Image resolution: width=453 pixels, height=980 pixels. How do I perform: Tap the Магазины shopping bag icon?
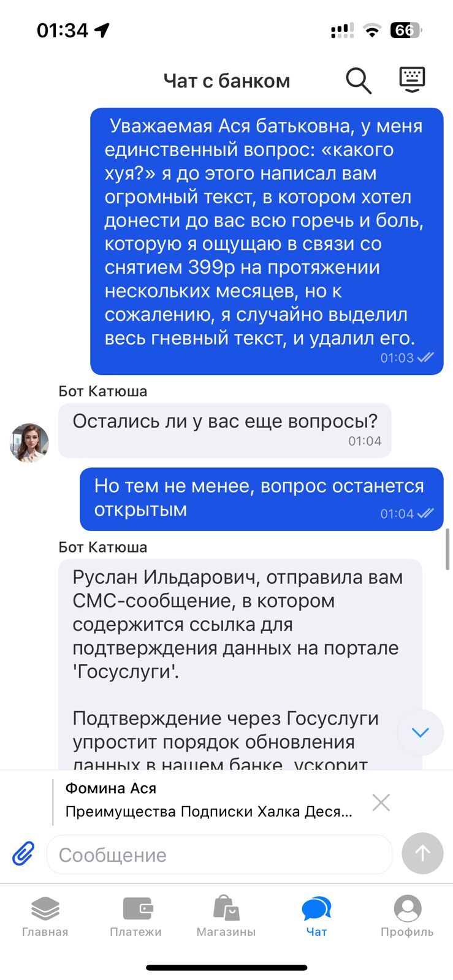click(226, 908)
